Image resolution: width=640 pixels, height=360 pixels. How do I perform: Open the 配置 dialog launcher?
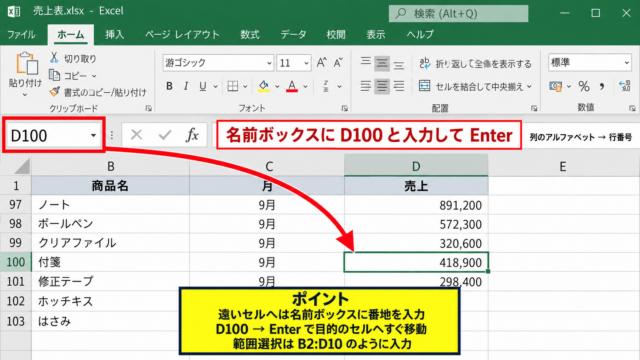[534, 108]
